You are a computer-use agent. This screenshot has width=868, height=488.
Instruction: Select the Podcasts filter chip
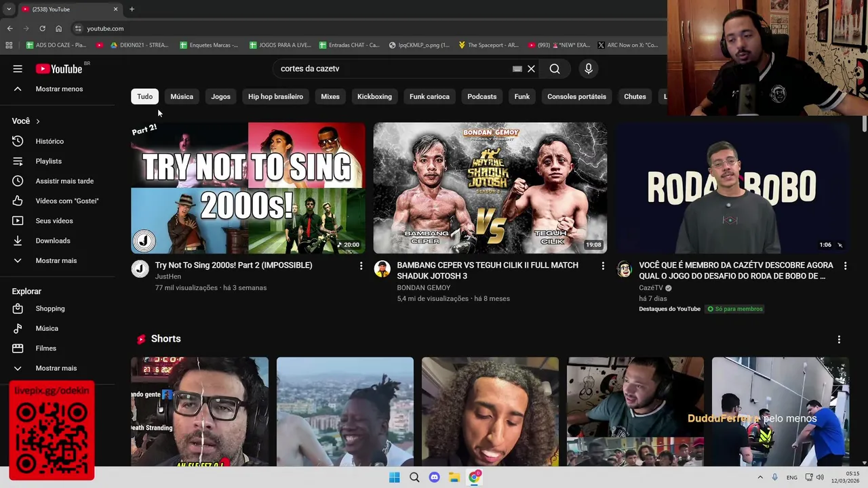[482, 96]
